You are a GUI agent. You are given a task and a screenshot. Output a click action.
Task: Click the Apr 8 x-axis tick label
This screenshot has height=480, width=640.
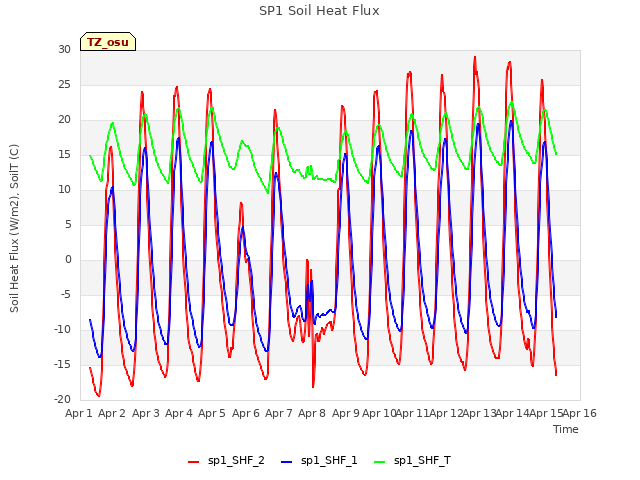pyautogui.click(x=312, y=413)
